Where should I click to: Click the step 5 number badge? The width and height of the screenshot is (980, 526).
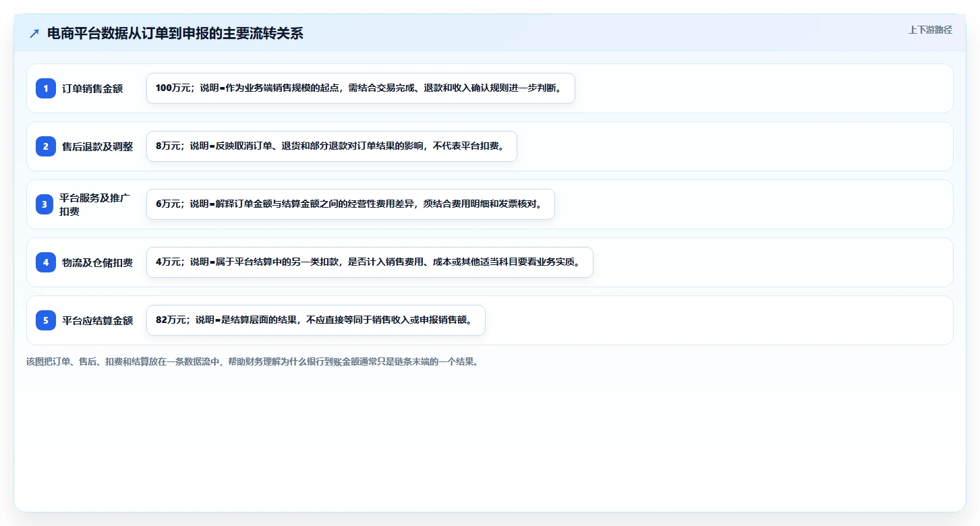point(46,320)
